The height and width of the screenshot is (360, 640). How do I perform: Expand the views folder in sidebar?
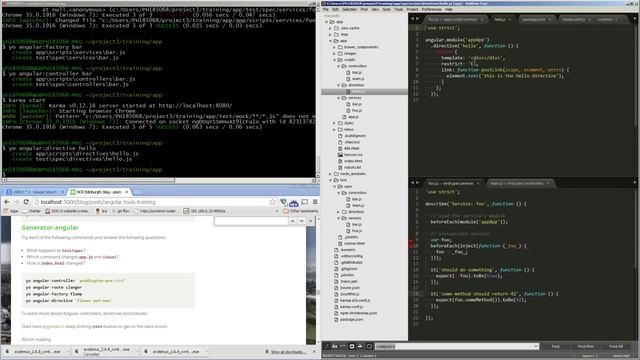pyautogui.click(x=335, y=129)
